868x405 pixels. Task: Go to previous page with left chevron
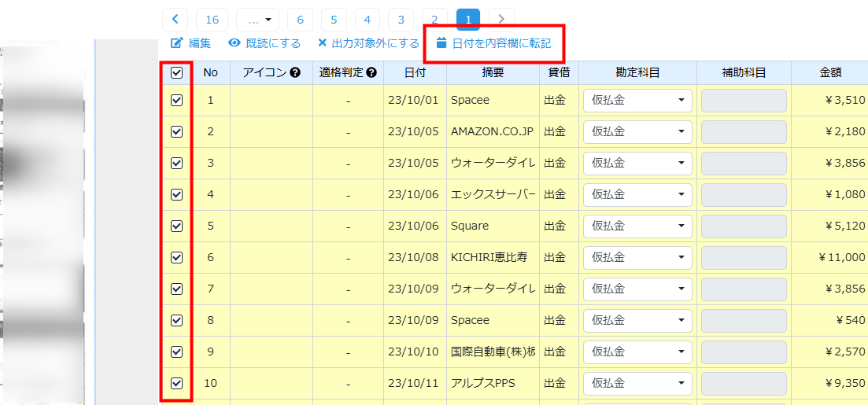pos(175,20)
